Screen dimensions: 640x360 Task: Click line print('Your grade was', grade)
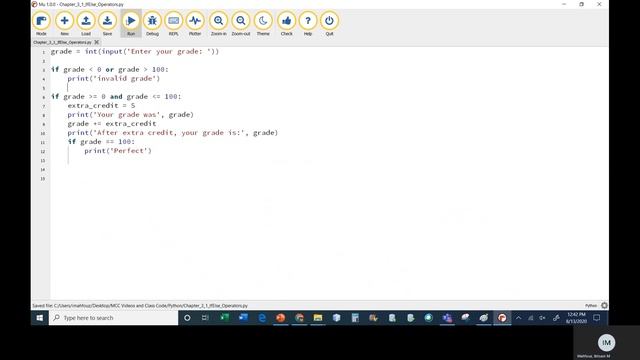[x=131, y=115]
